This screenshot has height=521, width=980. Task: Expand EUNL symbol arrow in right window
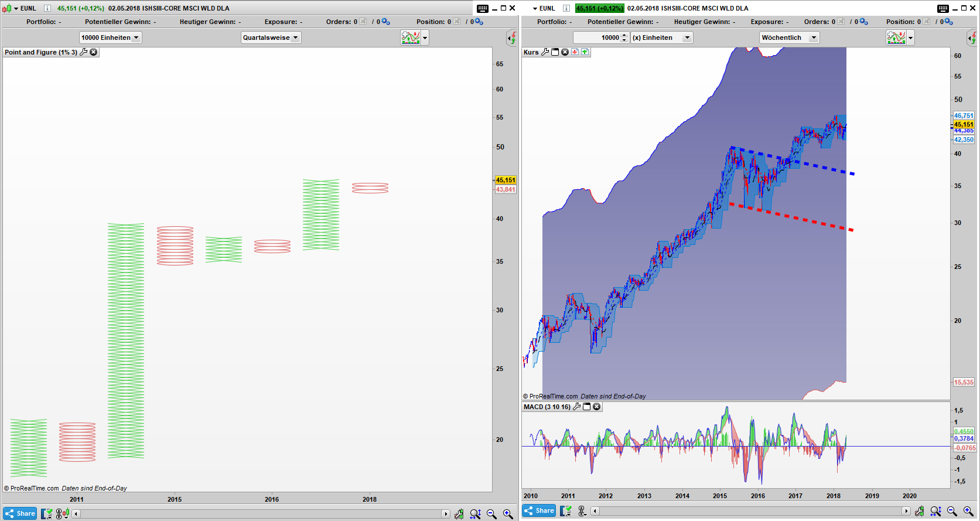coord(535,9)
